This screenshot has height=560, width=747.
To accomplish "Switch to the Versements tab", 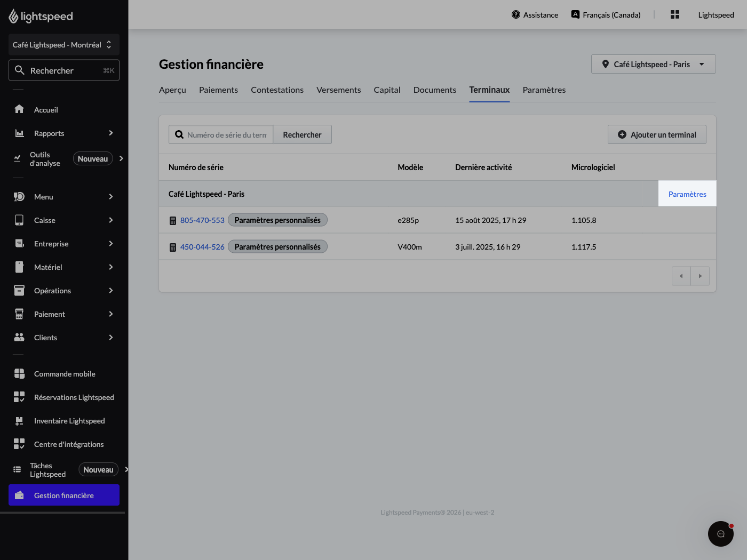I will click(x=338, y=90).
